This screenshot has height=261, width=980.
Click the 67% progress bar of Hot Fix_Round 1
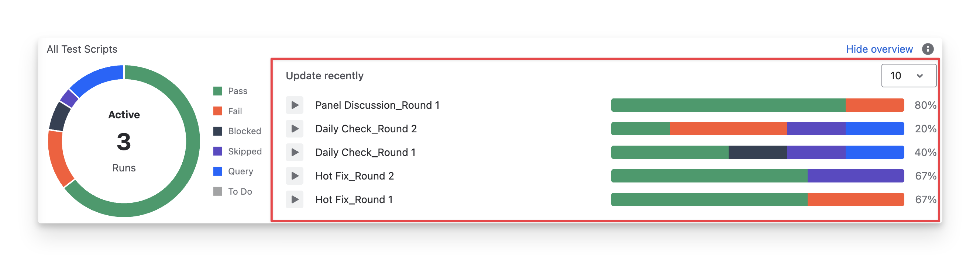757,199
